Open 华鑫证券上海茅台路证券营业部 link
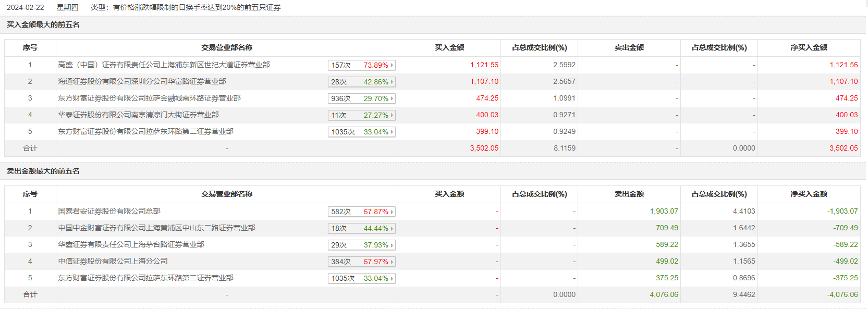Screen dimensions: 868x310 click(x=131, y=244)
